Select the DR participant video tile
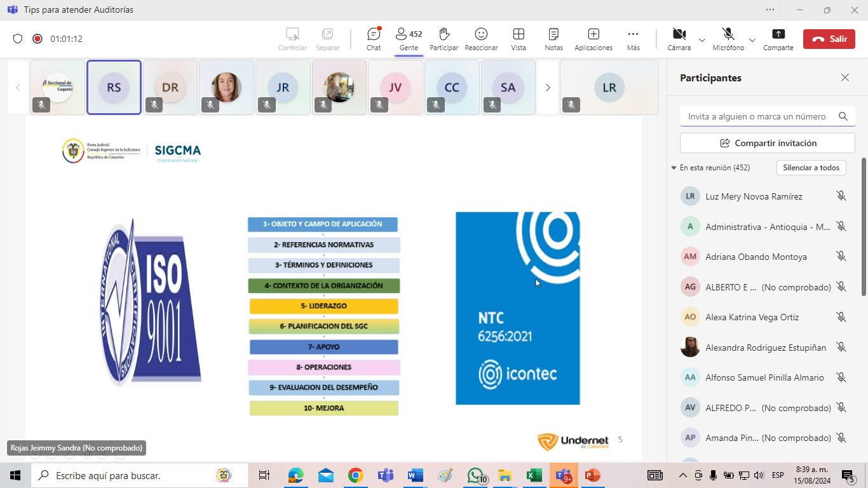The height and width of the screenshot is (488, 868). pos(170,88)
